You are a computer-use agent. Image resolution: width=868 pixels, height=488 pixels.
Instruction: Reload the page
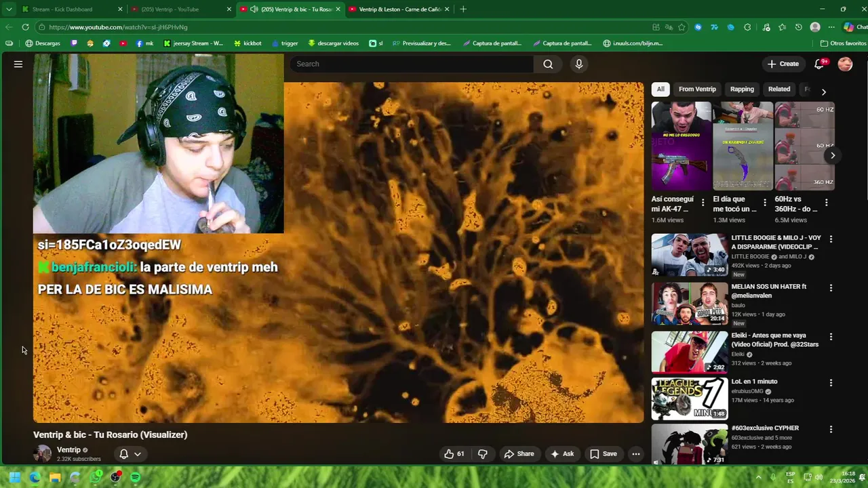coord(25,27)
